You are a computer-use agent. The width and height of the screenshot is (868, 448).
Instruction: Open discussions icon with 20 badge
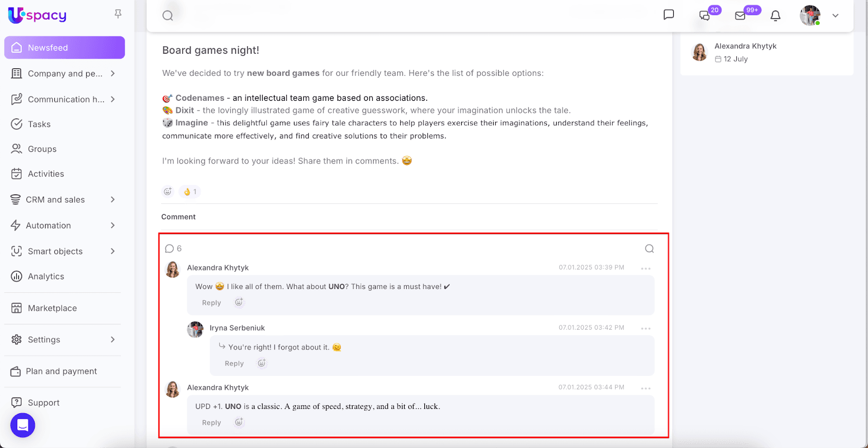705,16
